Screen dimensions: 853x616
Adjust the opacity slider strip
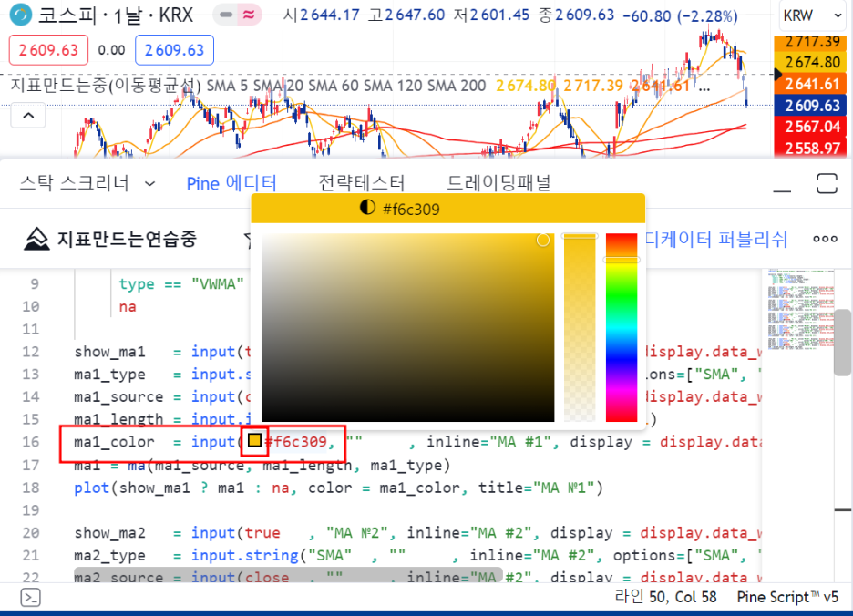(580, 327)
